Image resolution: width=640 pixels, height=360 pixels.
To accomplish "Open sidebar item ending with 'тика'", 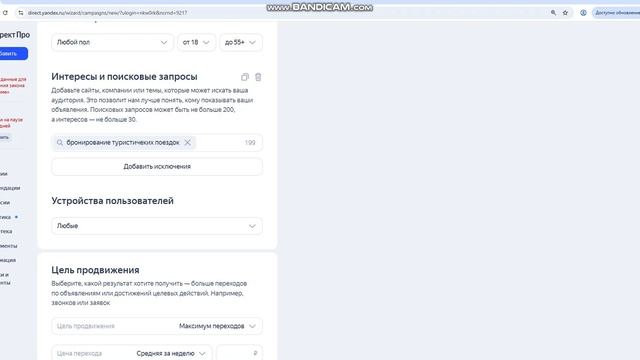I will click(6, 217).
